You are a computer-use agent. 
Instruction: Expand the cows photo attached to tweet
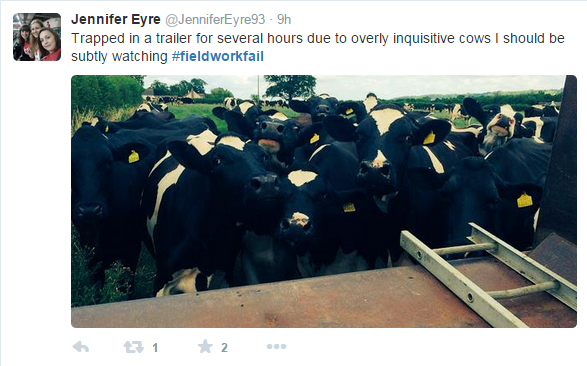click(x=324, y=201)
